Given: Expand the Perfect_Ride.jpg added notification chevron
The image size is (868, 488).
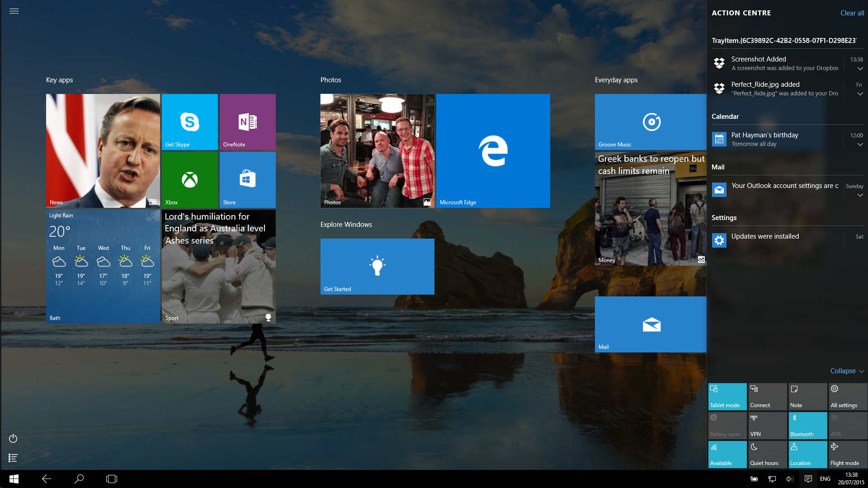Looking at the screenshot, I should 860,94.
